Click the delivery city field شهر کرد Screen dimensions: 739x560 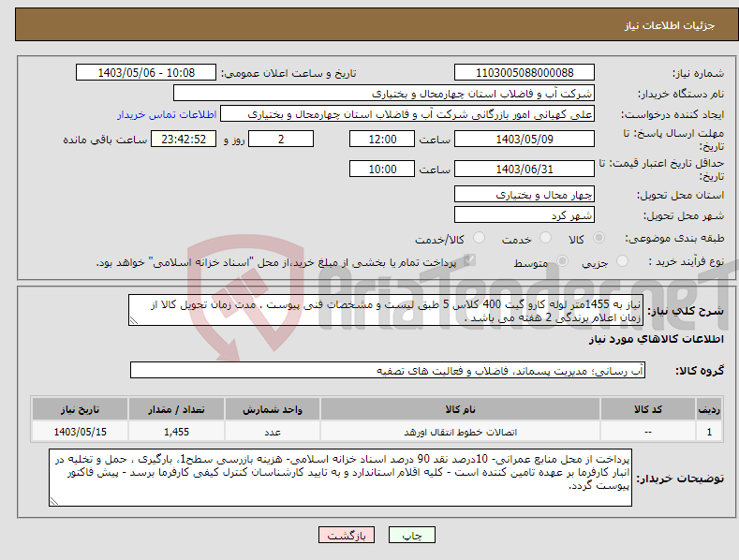(x=525, y=215)
